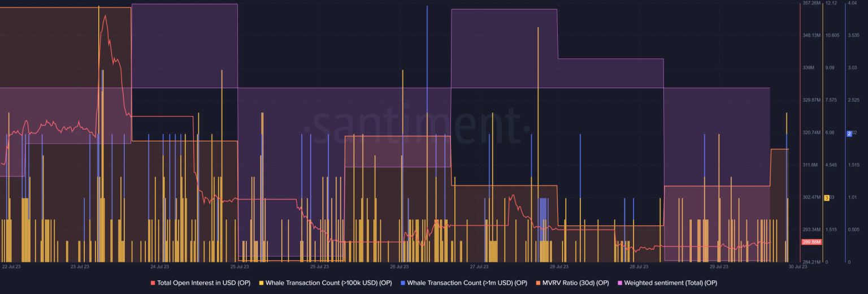Click the blue Whale >1m USD legend swatch

403,283
